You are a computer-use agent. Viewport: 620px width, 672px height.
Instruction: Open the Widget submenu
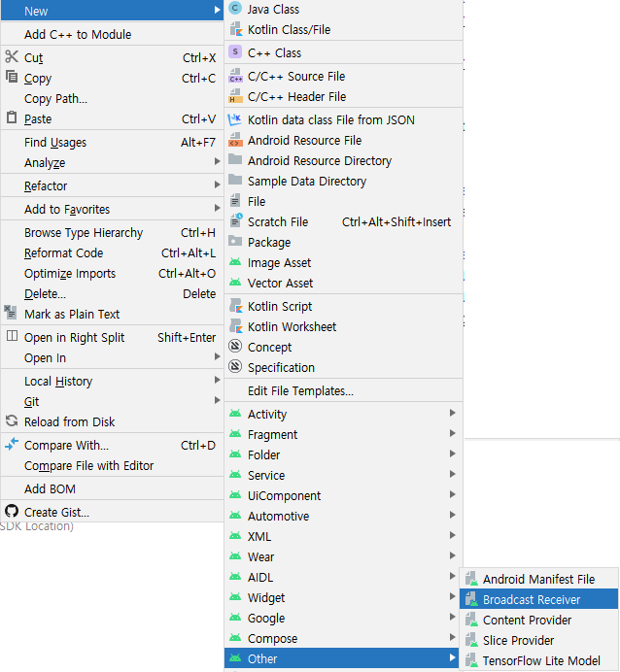pyautogui.click(x=343, y=598)
